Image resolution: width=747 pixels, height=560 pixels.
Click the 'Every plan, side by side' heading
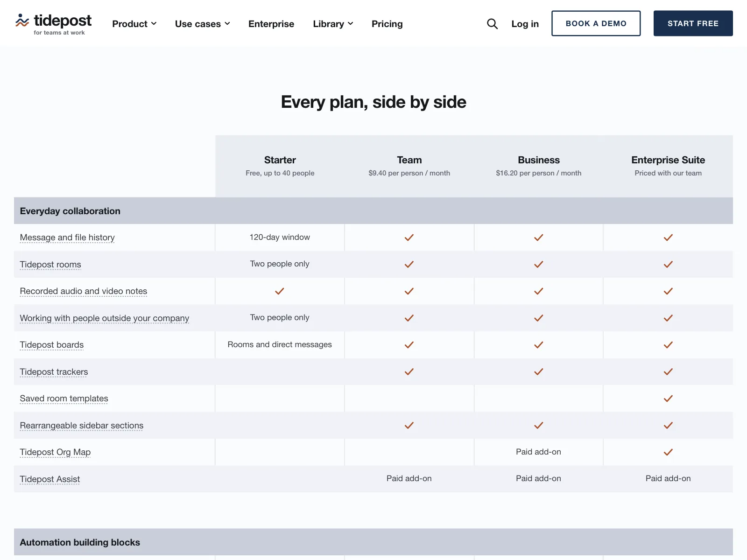click(373, 102)
